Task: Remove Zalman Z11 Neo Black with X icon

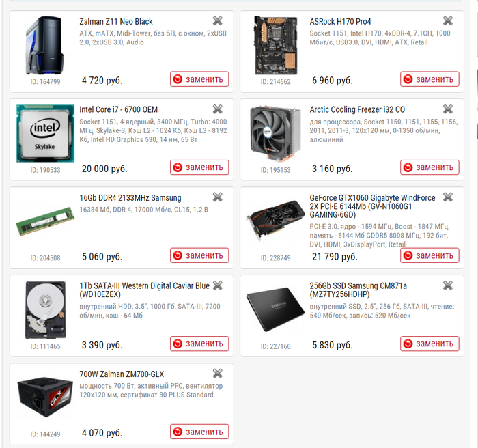Action: tap(217, 20)
